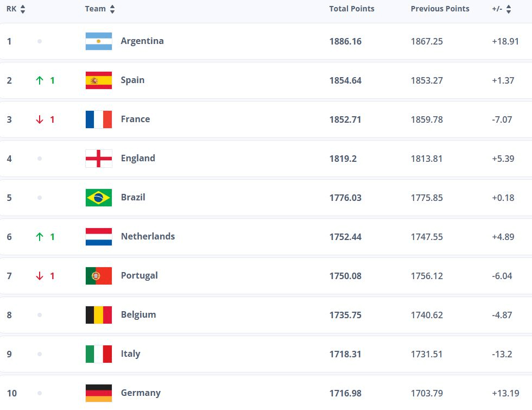The height and width of the screenshot is (410, 532).
Task: Click the Argentina flag icon
Action: pos(99,41)
